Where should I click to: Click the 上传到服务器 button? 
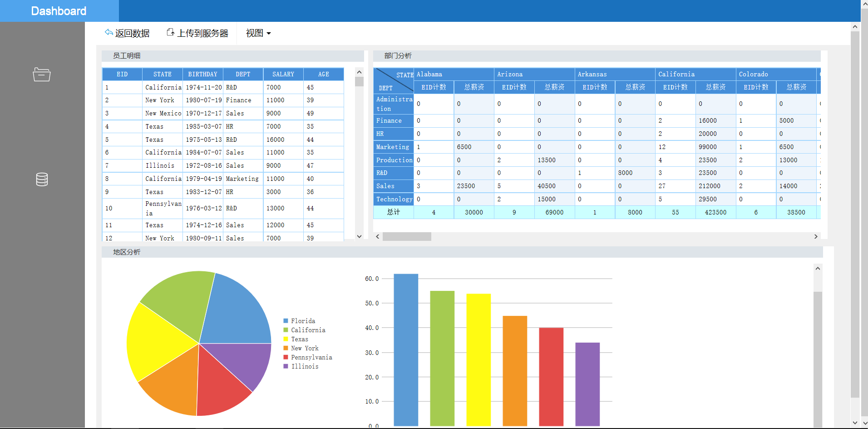(197, 33)
